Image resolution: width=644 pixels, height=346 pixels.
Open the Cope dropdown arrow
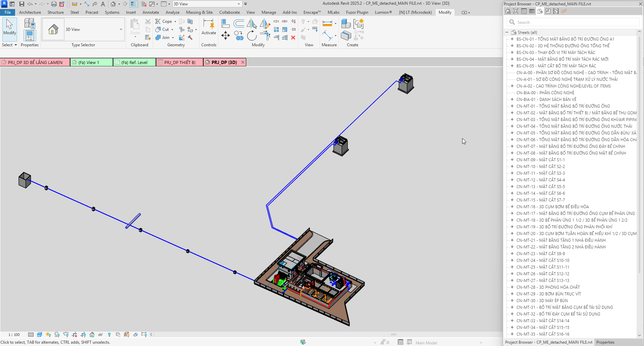[175, 21]
